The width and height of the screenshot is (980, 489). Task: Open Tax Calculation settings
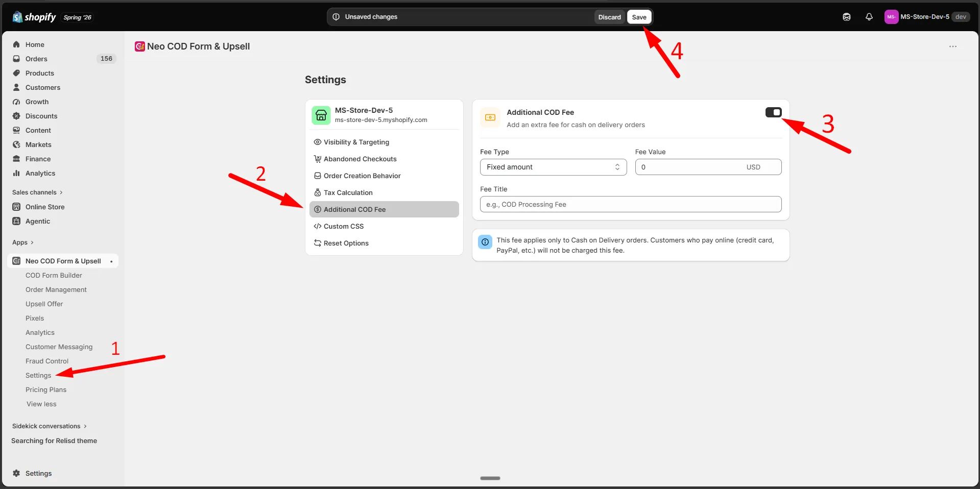pyautogui.click(x=384, y=192)
